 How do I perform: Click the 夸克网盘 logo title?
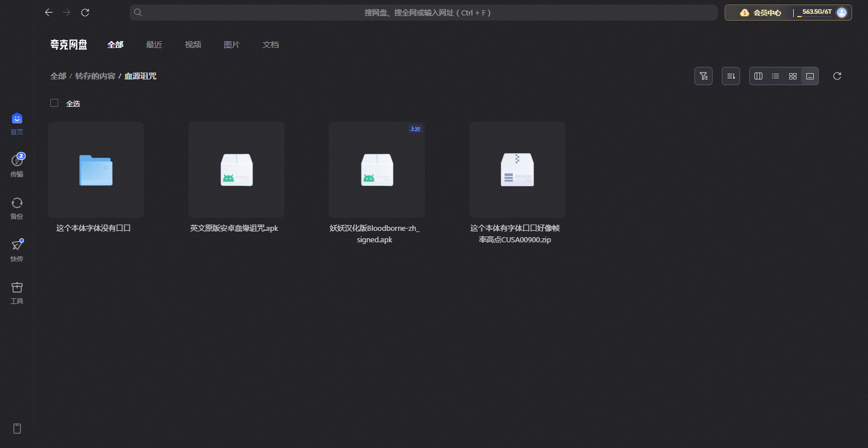[x=69, y=45]
